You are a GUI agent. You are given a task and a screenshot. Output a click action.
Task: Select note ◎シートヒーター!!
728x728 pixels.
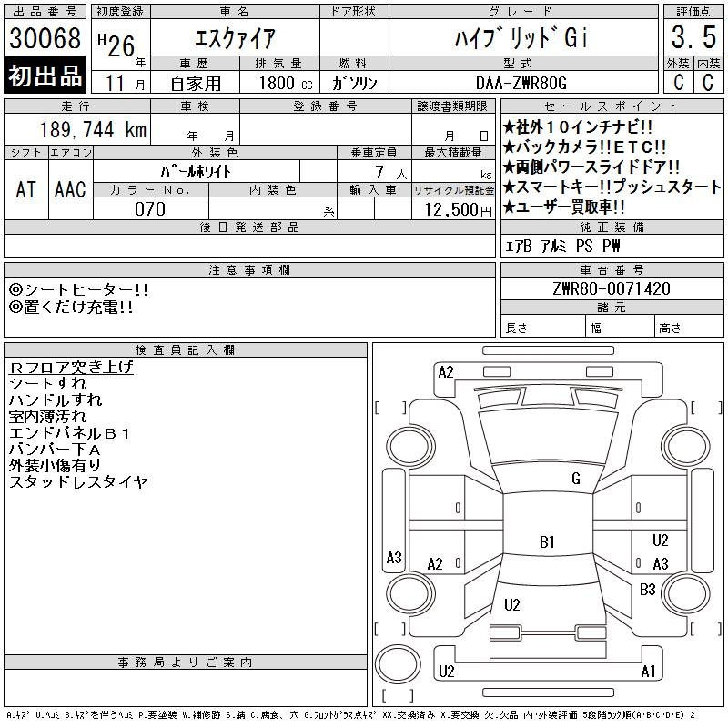(78, 289)
